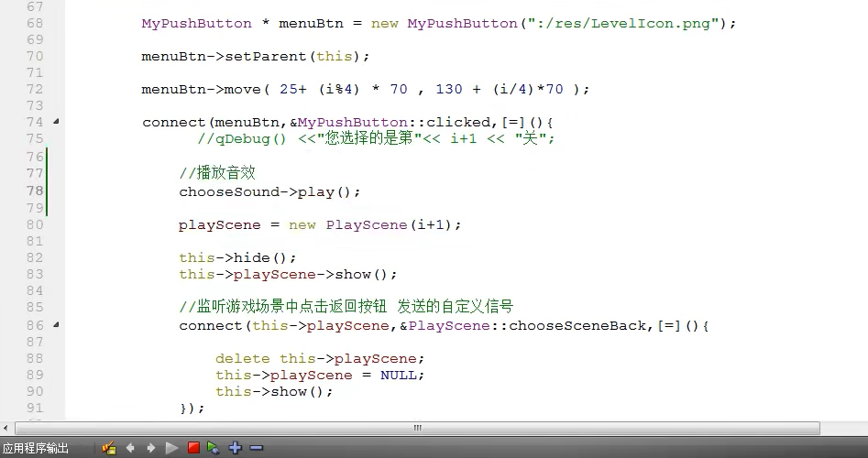Click this->show() on line 90
868x458 pixels.
tap(274, 392)
